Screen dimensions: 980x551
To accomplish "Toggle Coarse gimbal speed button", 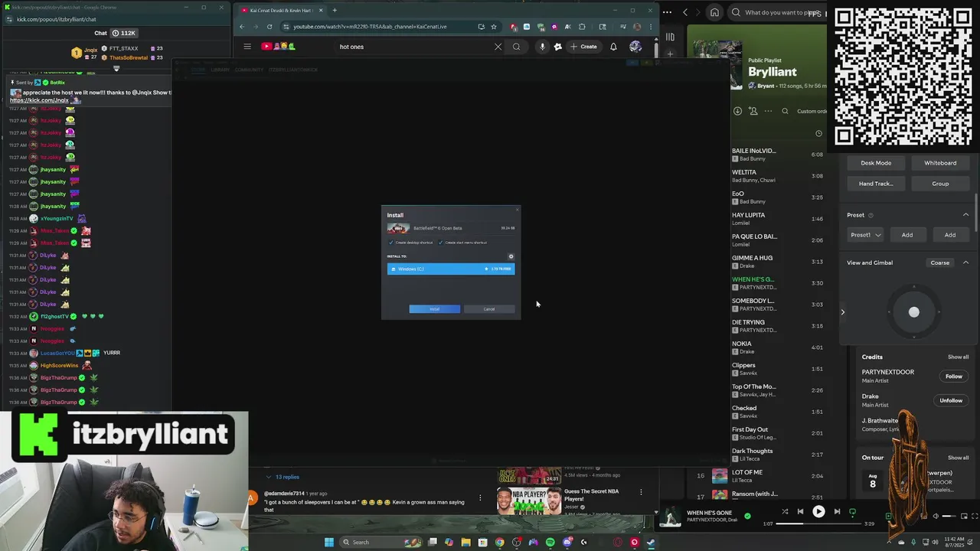I will pyautogui.click(x=939, y=262).
